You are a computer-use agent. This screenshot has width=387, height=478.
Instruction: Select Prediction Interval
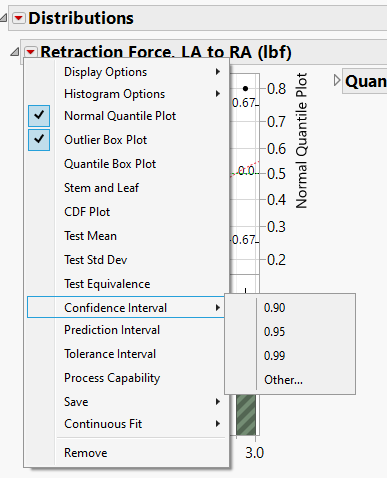(128, 330)
